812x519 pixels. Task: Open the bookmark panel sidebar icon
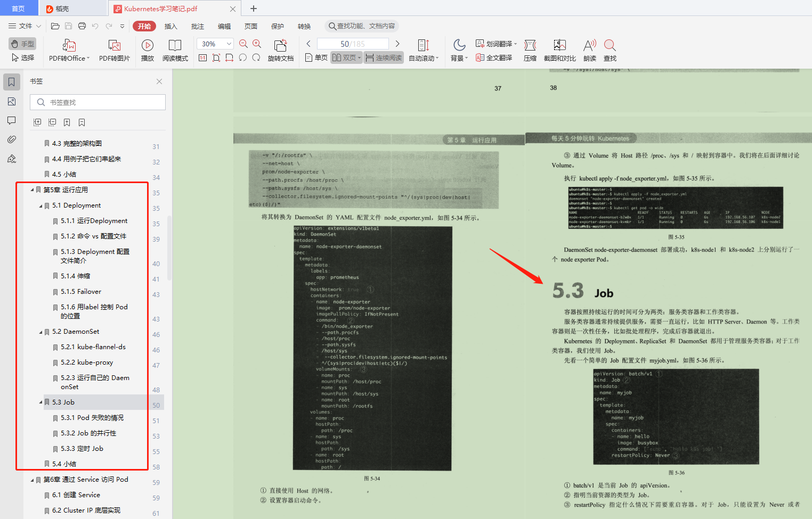(12, 82)
